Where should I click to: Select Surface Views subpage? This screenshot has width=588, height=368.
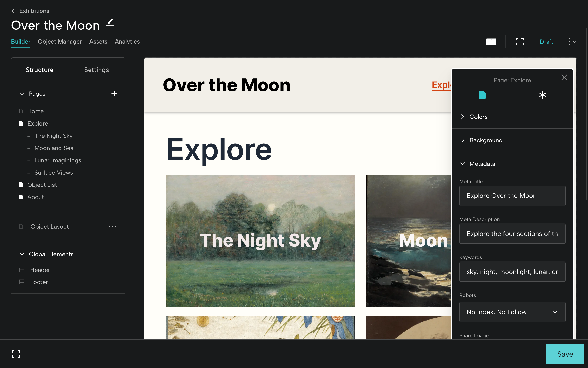pyautogui.click(x=54, y=173)
